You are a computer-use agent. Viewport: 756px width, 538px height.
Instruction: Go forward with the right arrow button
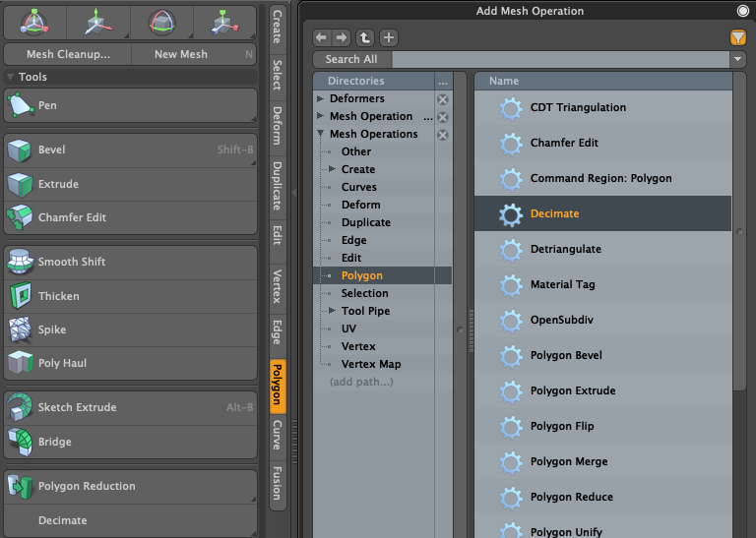point(342,37)
